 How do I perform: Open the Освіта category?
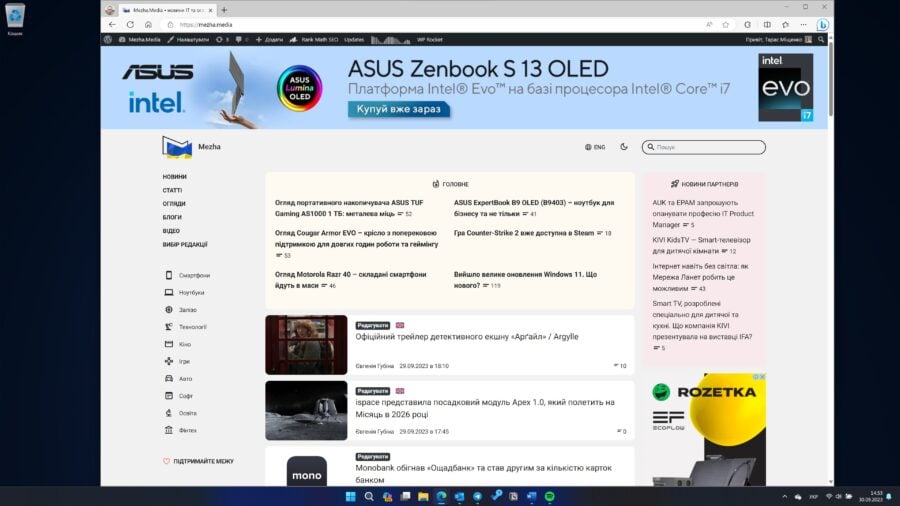181,413
